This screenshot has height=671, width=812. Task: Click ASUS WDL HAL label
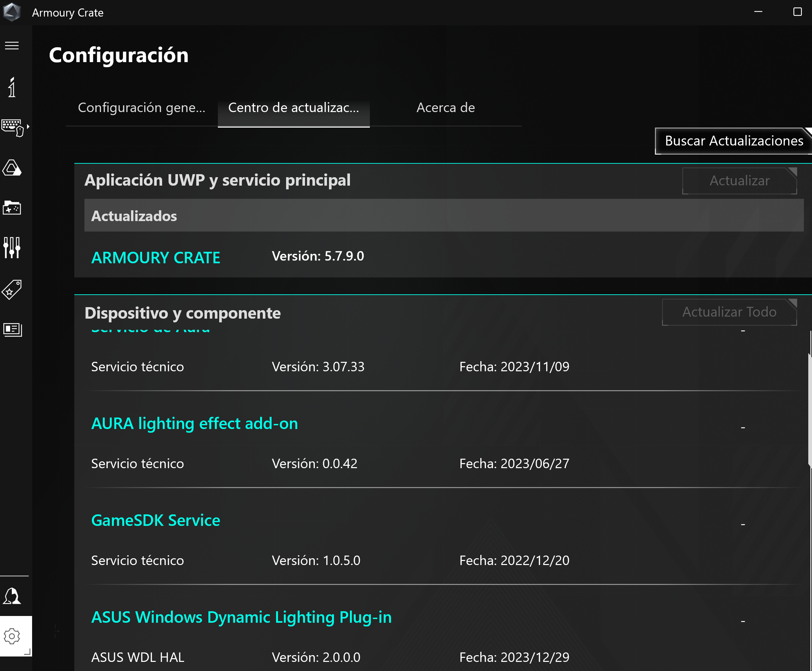(x=138, y=657)
